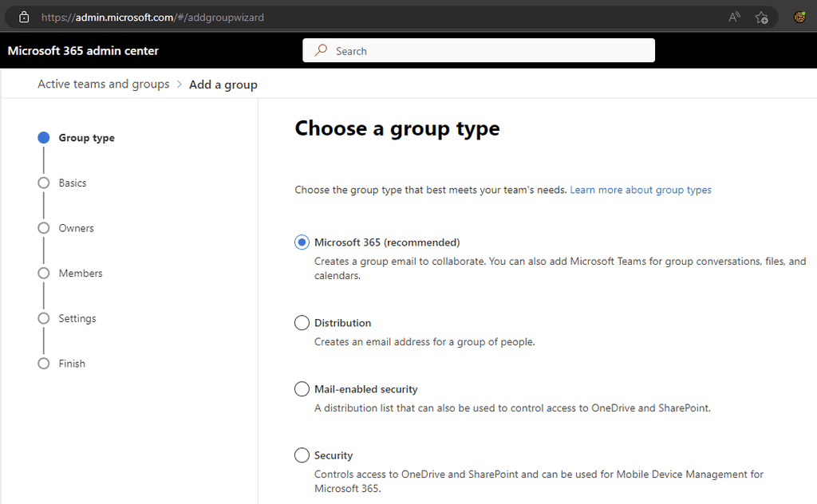The image size is (817, 504).
Task: Reselect Microsoft 365 (recommended) option
Action: [302, 242]
